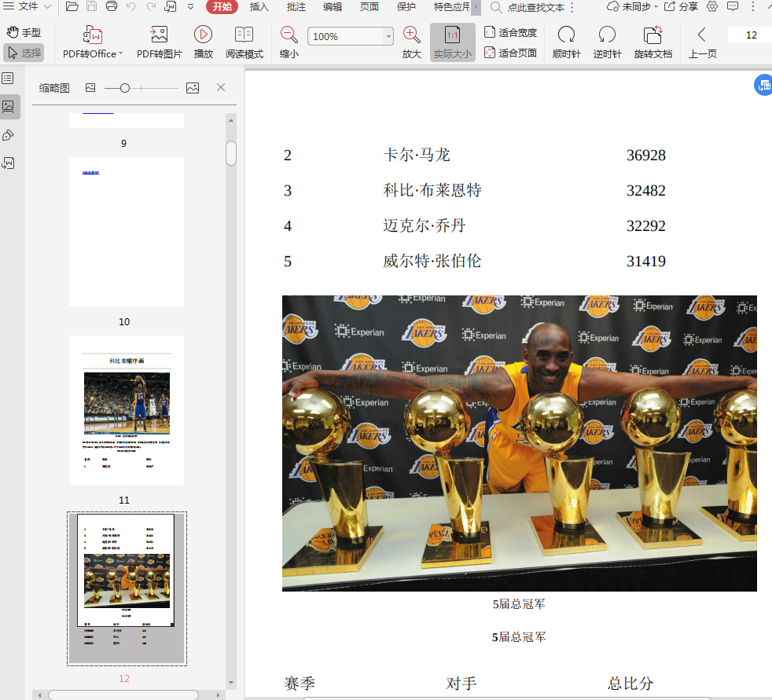Adjust the thumbnail size slider handle
This screenshot has height=700, width=772.
[124, 88]
